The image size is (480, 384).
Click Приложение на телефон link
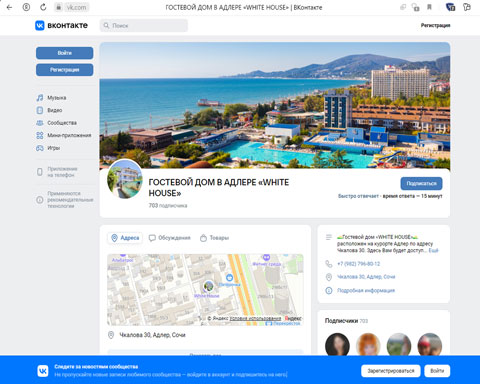pos(62,172)
